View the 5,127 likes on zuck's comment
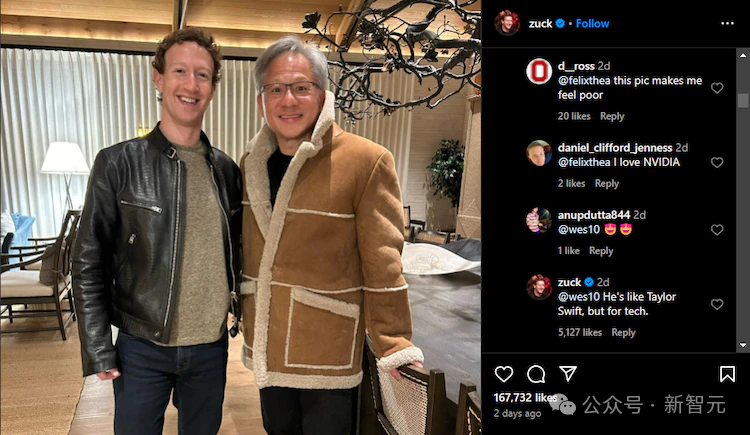Screen dimensions: 750x435 (x=581, y=333)
